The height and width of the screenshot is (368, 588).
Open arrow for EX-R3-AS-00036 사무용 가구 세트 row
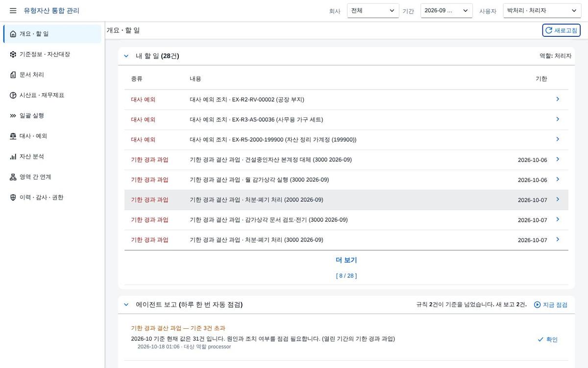coord(558,119)
